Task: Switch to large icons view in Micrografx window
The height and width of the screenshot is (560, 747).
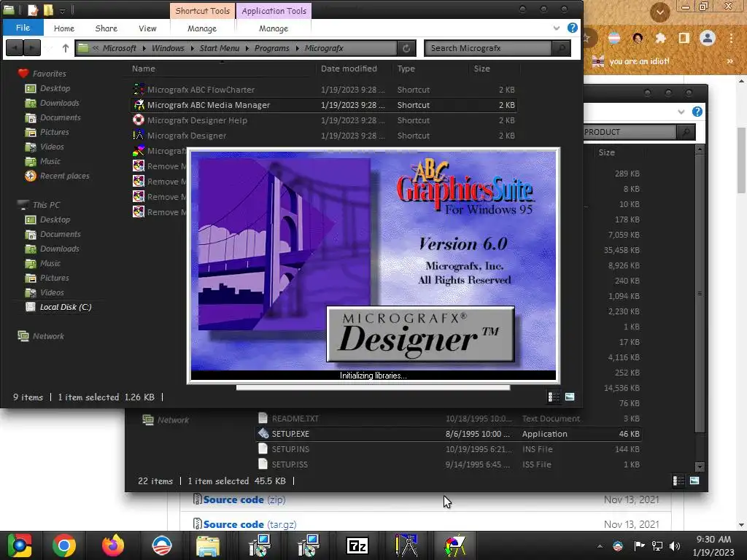Action: (570, 397)
